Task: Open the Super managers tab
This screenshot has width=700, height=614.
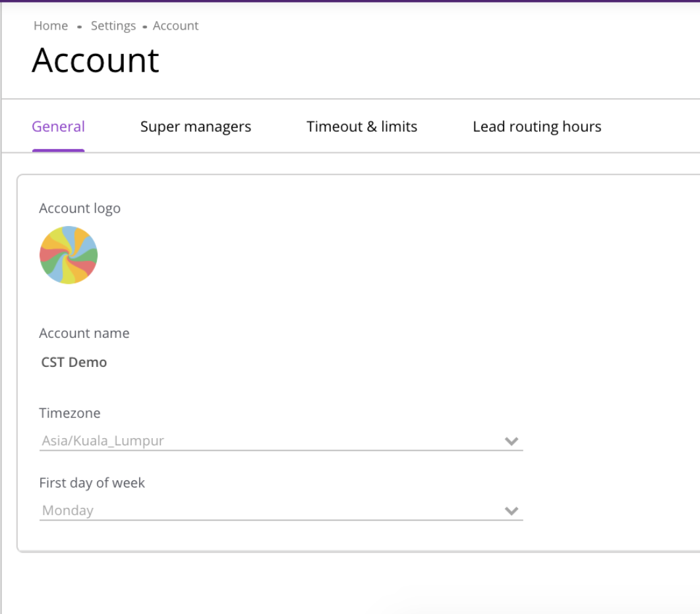Action: [x=196, y=126]
